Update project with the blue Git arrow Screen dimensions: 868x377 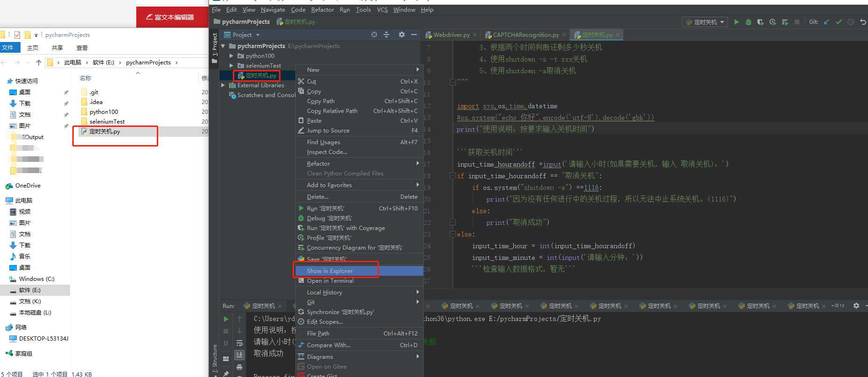(826, 22)
